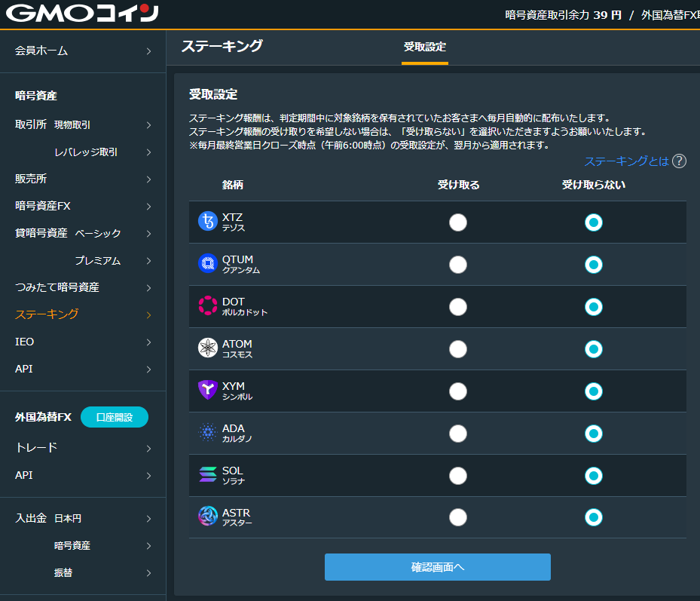This screenshot has width=700, height=601.
Task: Click the SOL Solana coin icon
Action: (208, 474)
